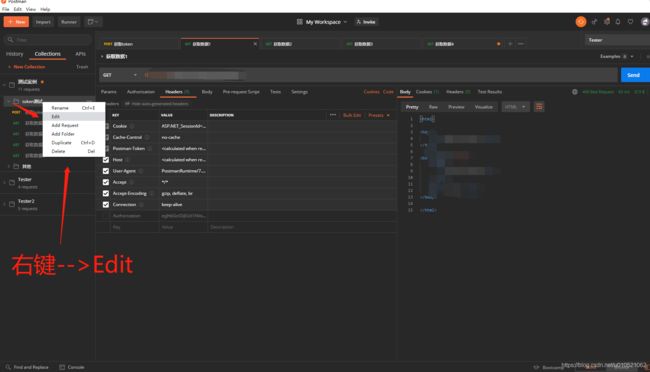Click the orange New button
Viewport: 650px width, 372px height.
click(x=16, y=22)
